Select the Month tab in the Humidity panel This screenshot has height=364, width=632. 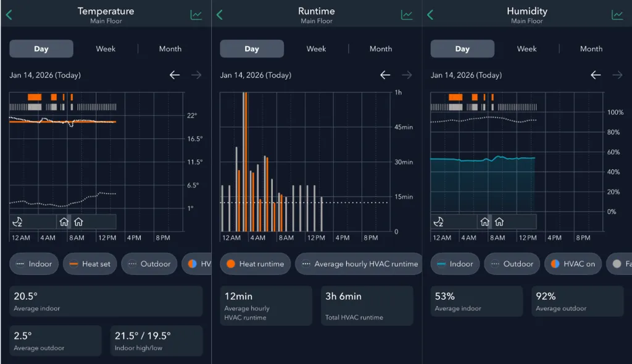(x=591, y=48)
